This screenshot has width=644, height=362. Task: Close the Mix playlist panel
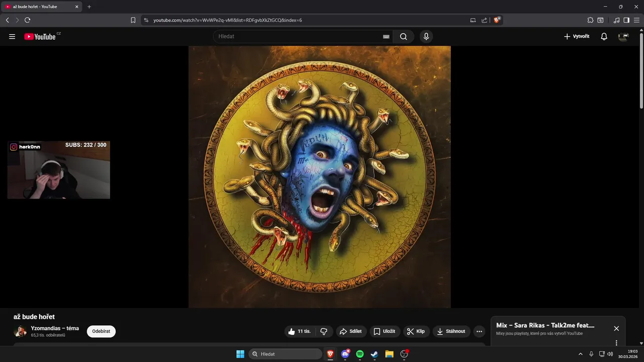click(616, 328)
